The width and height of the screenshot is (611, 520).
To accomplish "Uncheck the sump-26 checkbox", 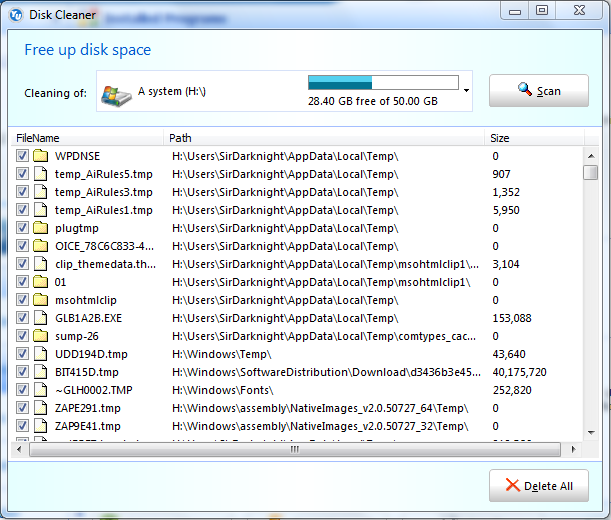I will click(22, 336).
